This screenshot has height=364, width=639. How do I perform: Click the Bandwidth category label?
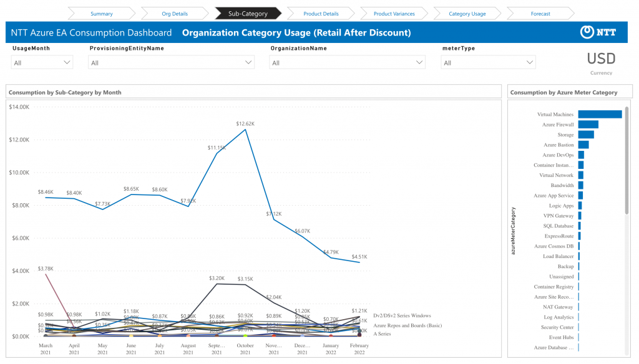(562, 185)
